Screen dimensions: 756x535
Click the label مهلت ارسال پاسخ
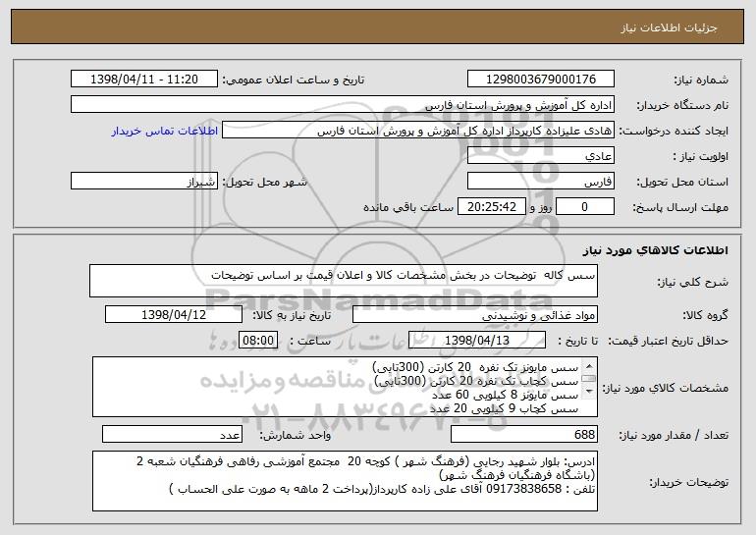(680, 208)
